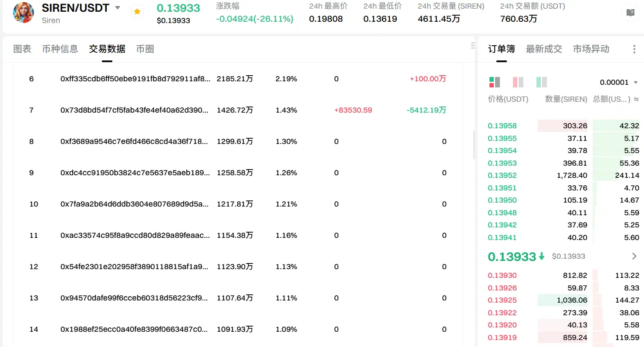Click the holding amount 1154.38万

pos(235,235)
